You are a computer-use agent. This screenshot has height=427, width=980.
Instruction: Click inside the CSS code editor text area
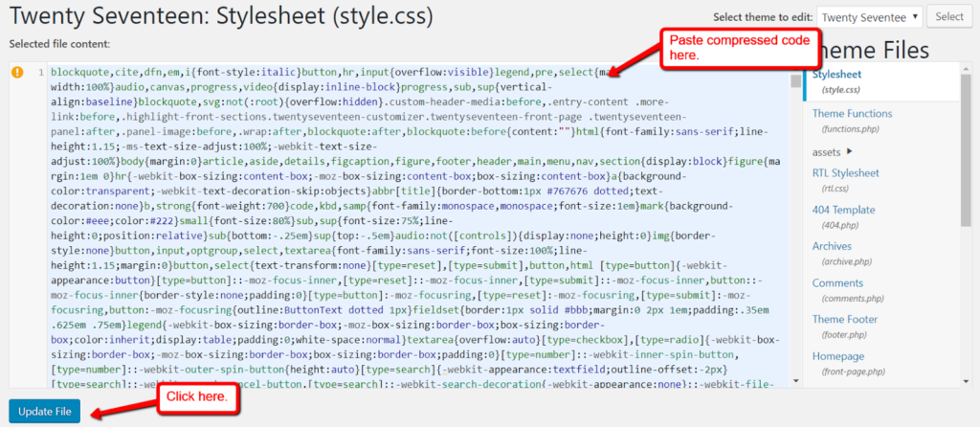coord(419,225)
